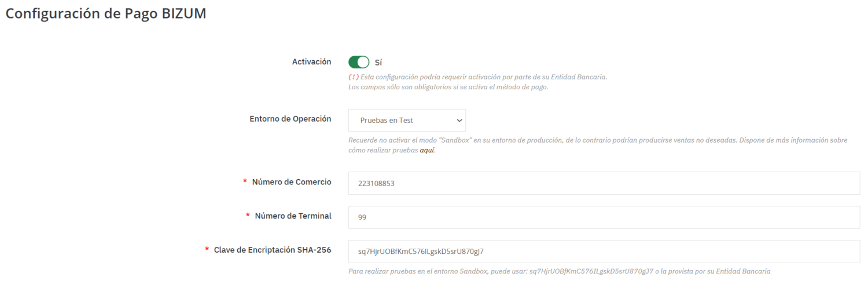The image size is (868, 284).
Task: Click the "Clave de Encriptación SHA-256" label
Action: tap(273, 250)
